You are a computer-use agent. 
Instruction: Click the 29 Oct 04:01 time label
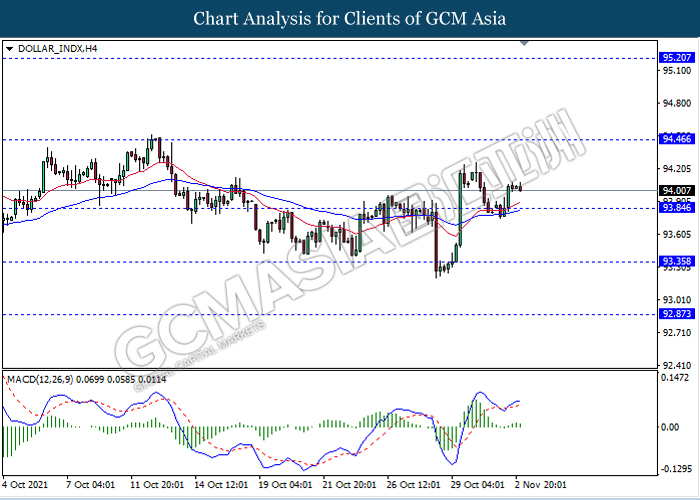click(478, 485)
